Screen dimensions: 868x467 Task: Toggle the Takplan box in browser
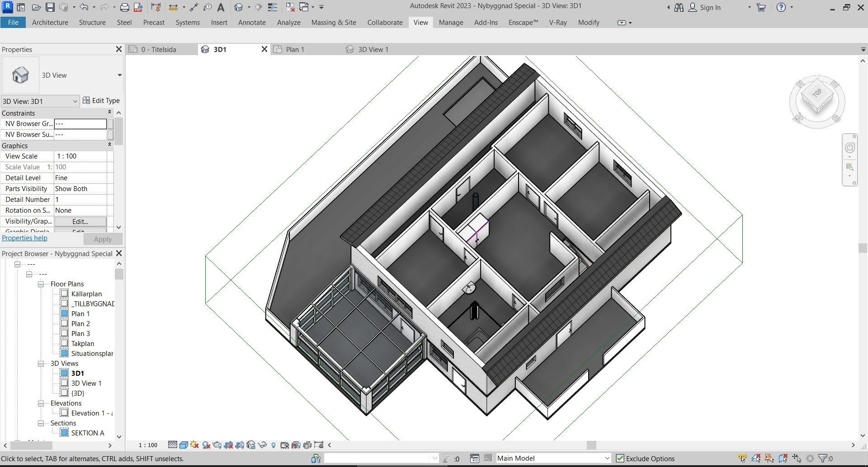click(64, 343)
